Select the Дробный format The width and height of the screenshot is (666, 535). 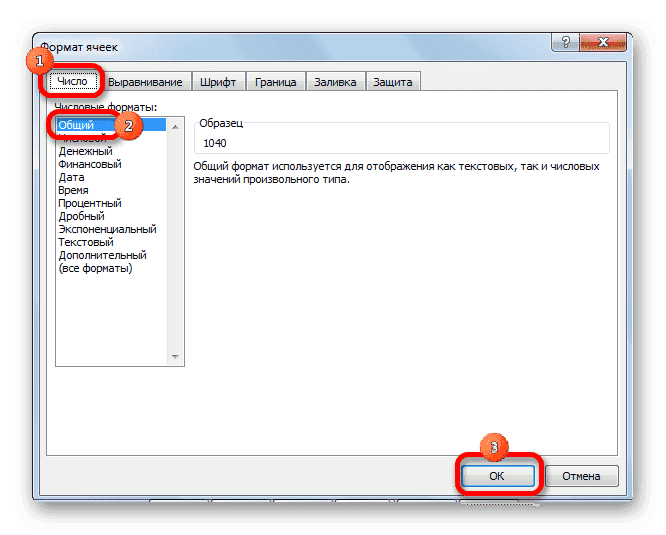(x=111, y=216)
